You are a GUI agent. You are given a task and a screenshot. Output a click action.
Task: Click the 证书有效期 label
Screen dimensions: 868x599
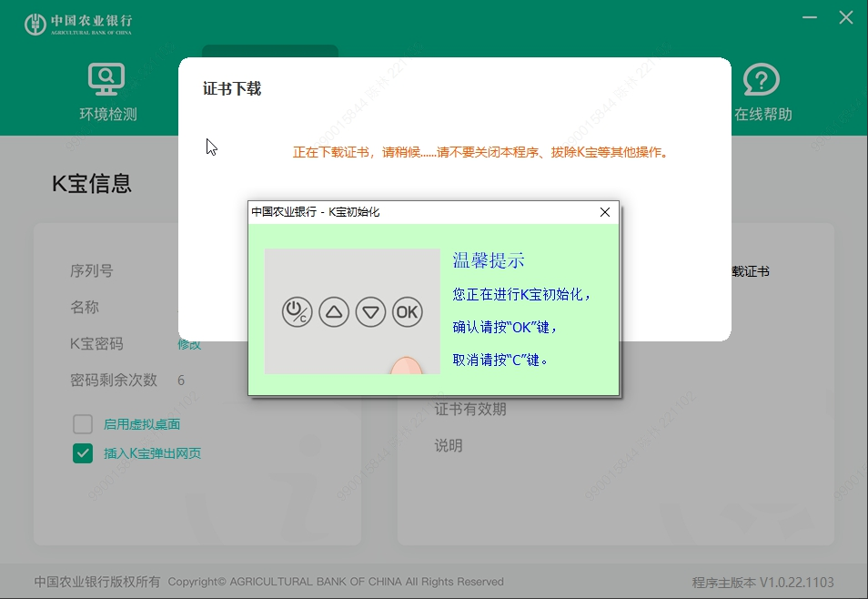[470, 410]
